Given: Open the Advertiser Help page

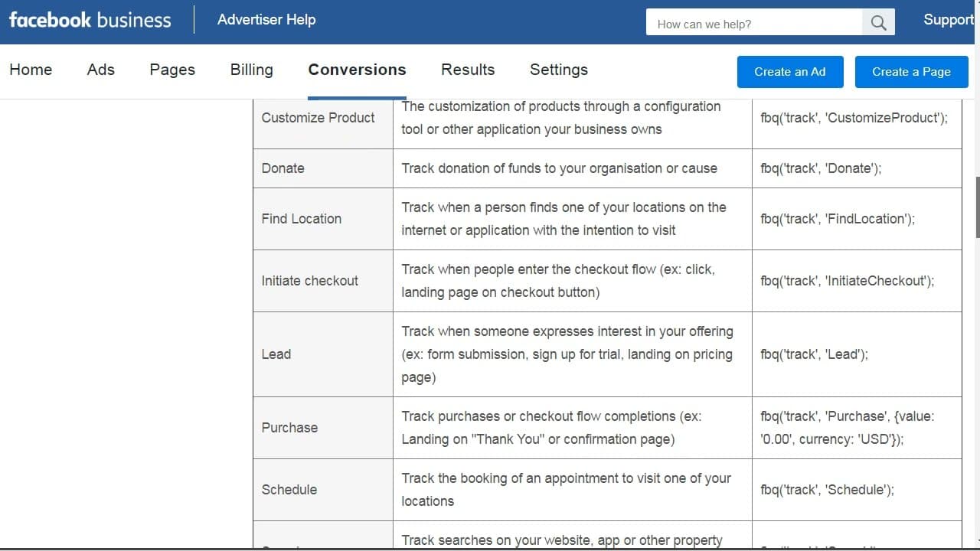Looking at the screenshot, I should point(266,20).
